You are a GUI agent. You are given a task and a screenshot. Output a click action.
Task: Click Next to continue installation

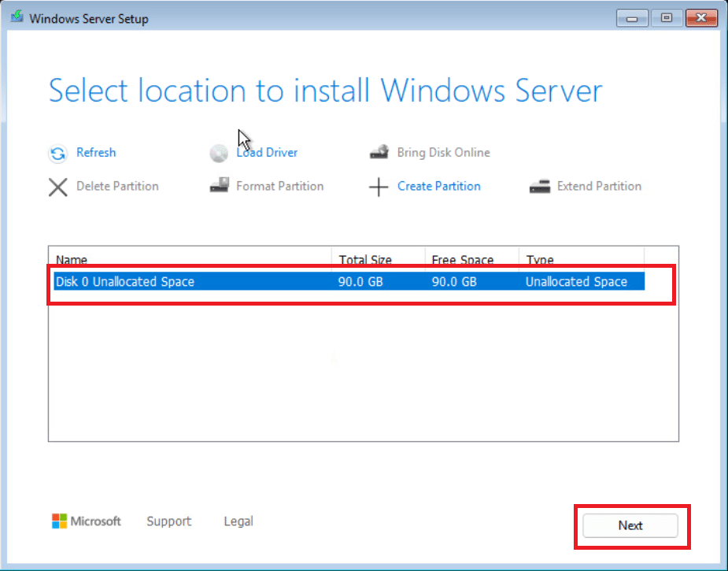[x=630, y=525]
